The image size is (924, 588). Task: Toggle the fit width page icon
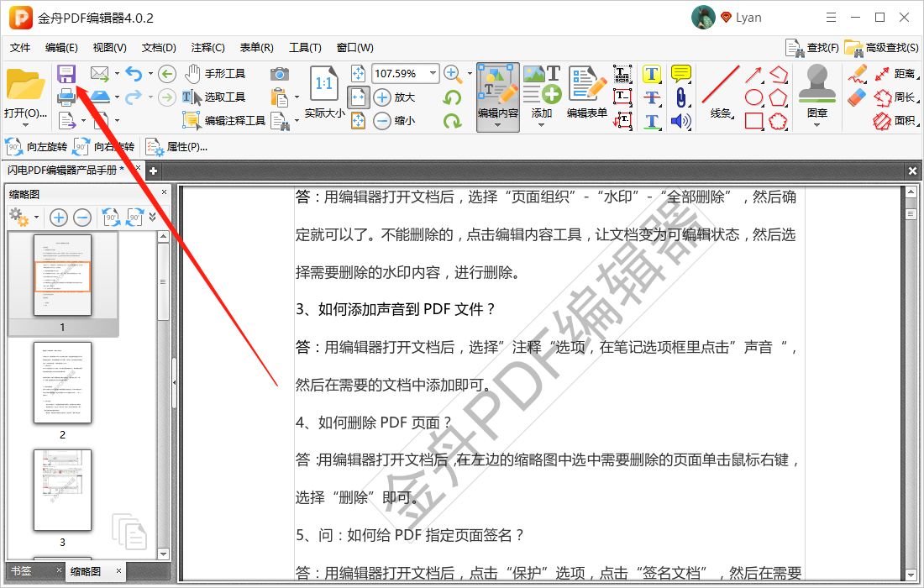point(359,97)
